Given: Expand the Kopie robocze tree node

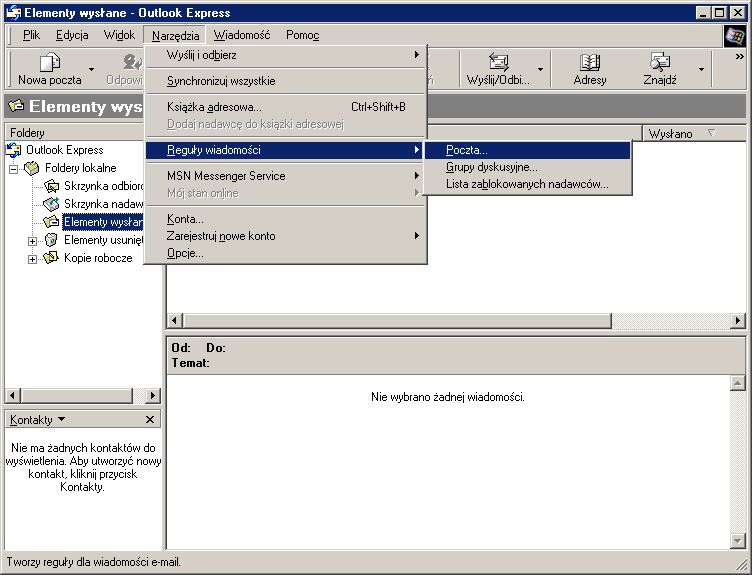Looking at the screenshot, I should click(32, 259).
